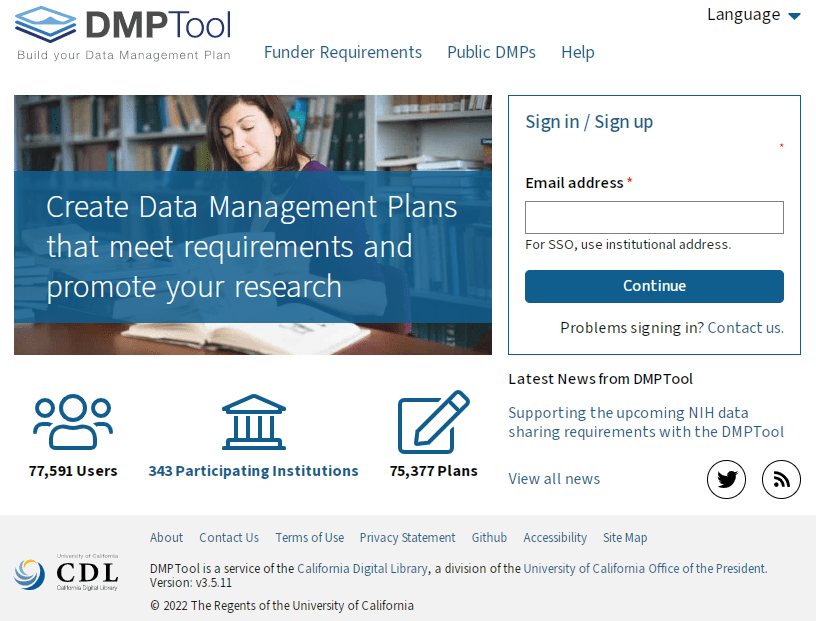Expand the Language dropdown
This screenshot has width=816, height=621.
pyautogui.click(x=753, y=15)
